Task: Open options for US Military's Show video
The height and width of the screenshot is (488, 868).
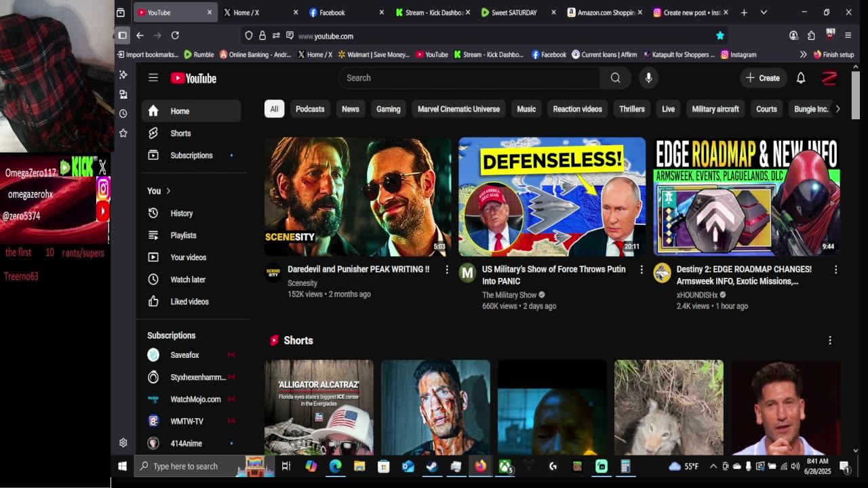Action: (x=642, y=270)
